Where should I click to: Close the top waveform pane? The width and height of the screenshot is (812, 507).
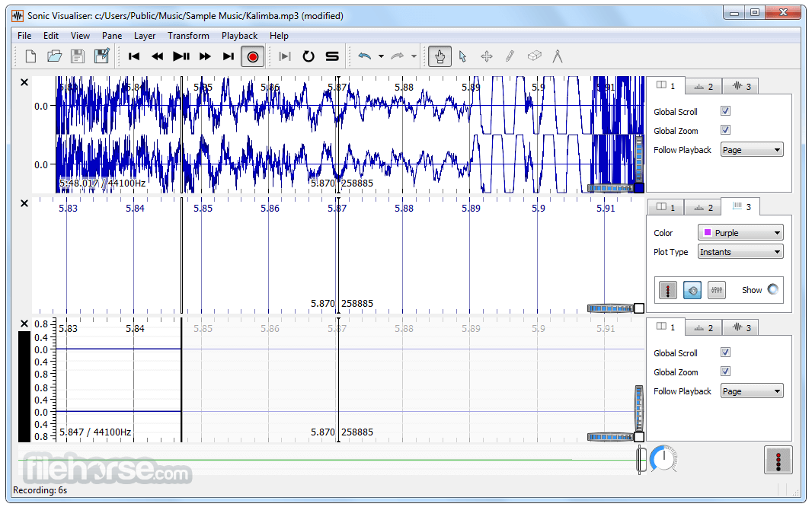click(24, 82)
